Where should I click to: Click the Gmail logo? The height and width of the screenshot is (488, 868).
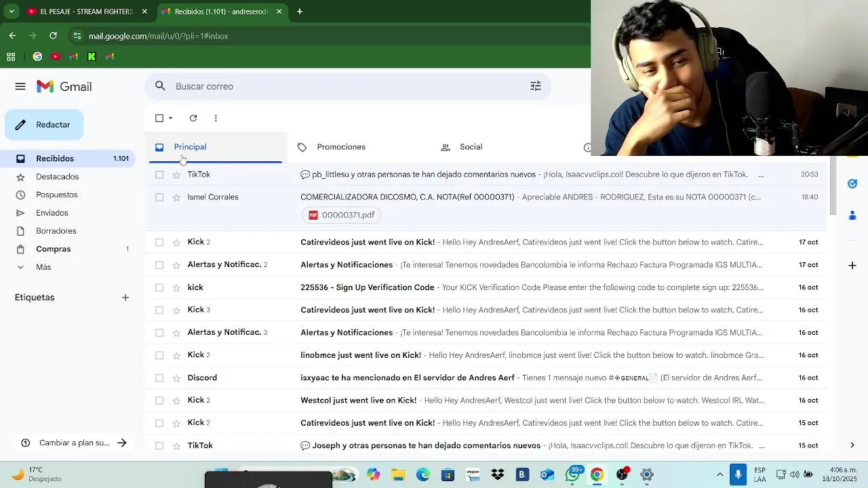pyautogui.click(x=64, y=87)
